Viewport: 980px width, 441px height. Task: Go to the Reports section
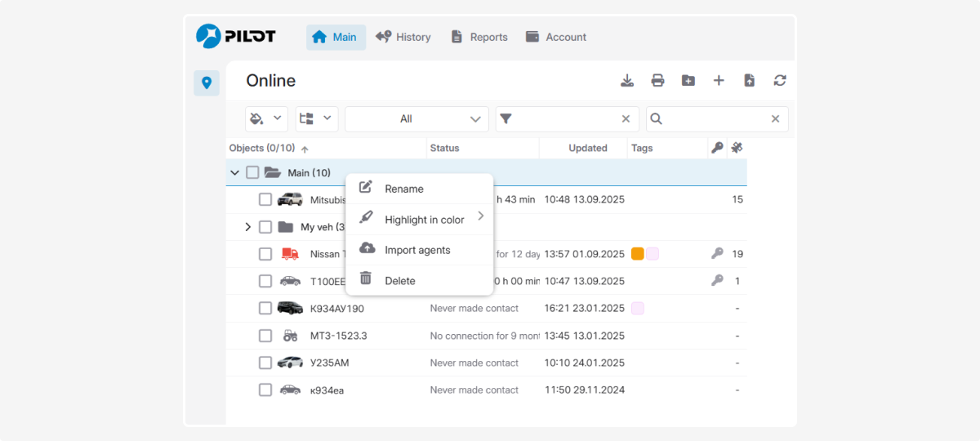click(x=479, y=37)
